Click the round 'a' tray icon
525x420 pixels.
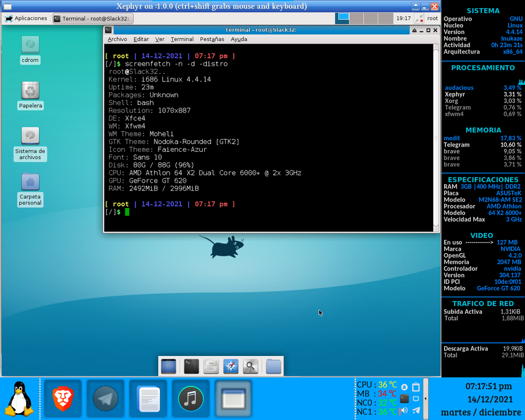pyautogui.click(x=404, y=387)
